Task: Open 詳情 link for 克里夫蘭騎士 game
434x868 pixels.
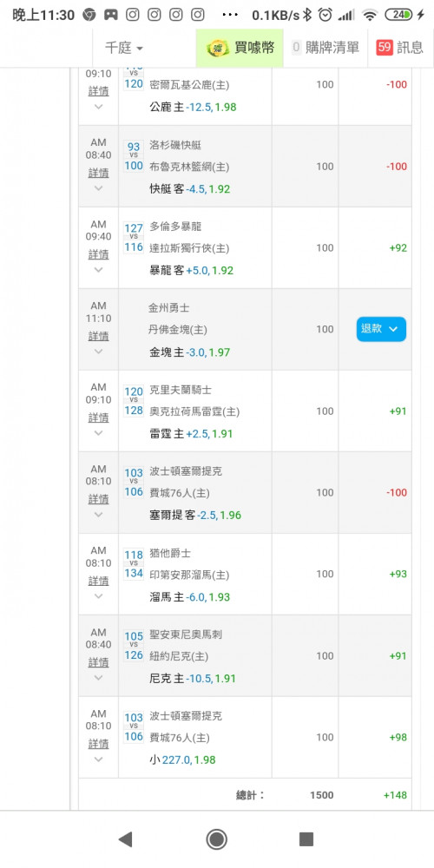Action: [99, 418]
